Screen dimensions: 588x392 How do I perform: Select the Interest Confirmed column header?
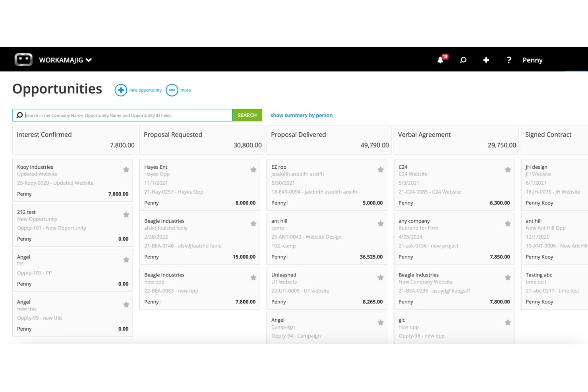coord(75,140)
